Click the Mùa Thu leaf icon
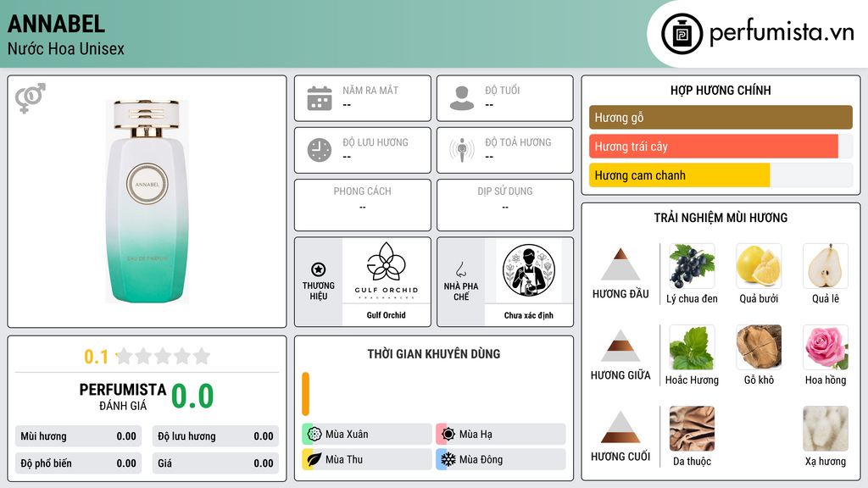This screenshot has height=488, width=868. coord(314,459)
